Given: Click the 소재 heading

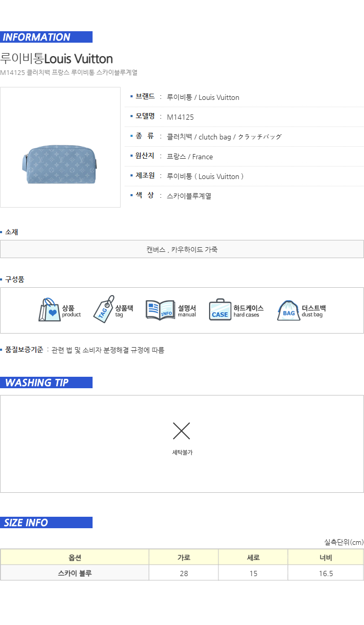Looking at the screenshot, I should point(11,232).
